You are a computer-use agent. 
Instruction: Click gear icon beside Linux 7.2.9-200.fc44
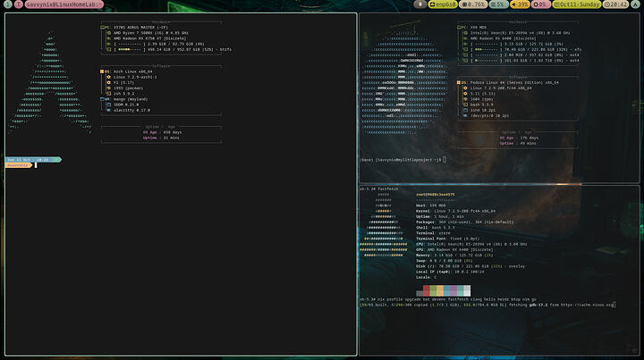click(x=466, y=88)
